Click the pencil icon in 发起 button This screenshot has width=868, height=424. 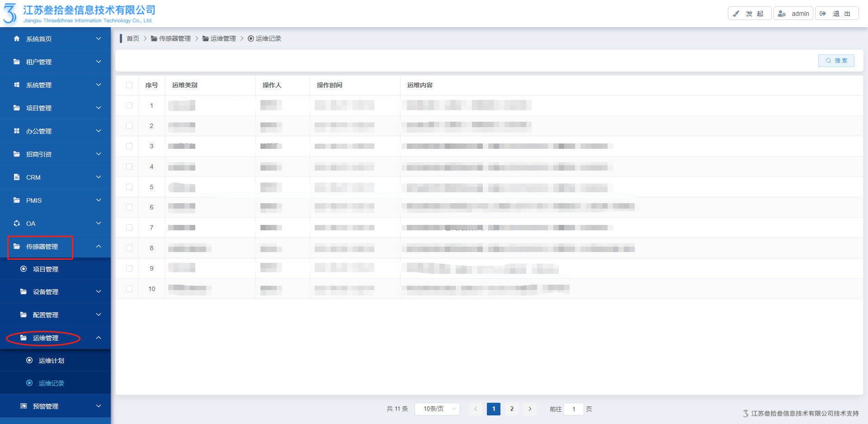(736, 14)
